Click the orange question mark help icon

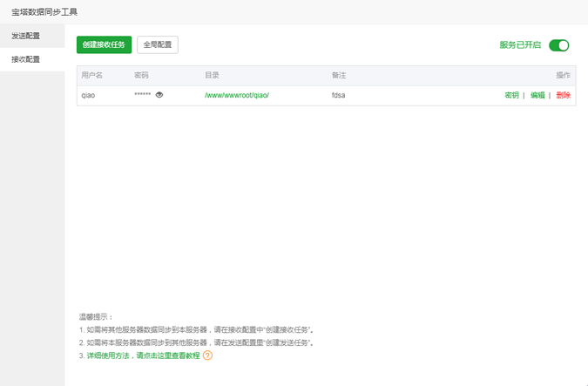point(207,356)
